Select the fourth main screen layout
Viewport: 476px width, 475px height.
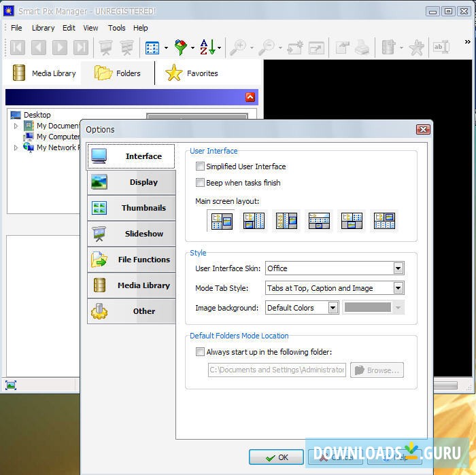coord(319,221)
